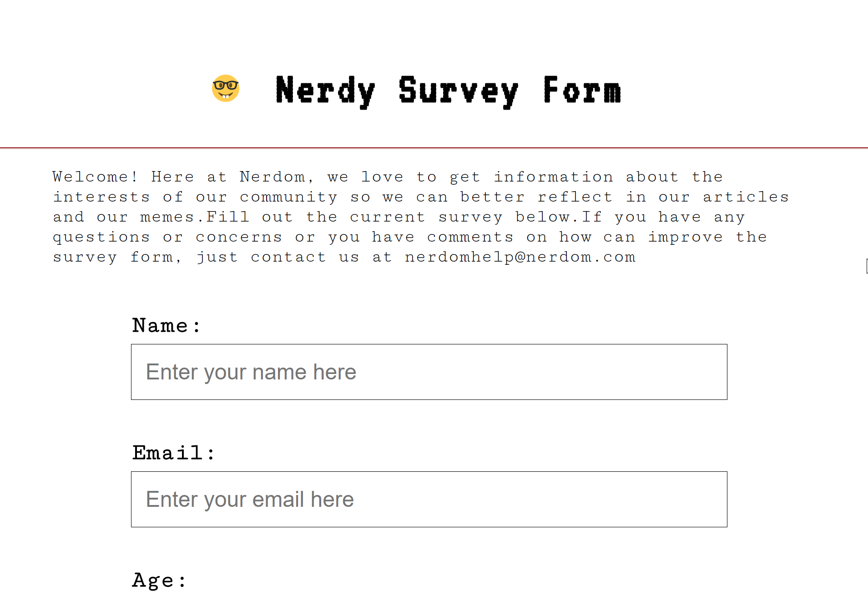Viewport: 868px width, 596px height.
Task: Click the word Welcome! in the intro
Action: [95, 177]
